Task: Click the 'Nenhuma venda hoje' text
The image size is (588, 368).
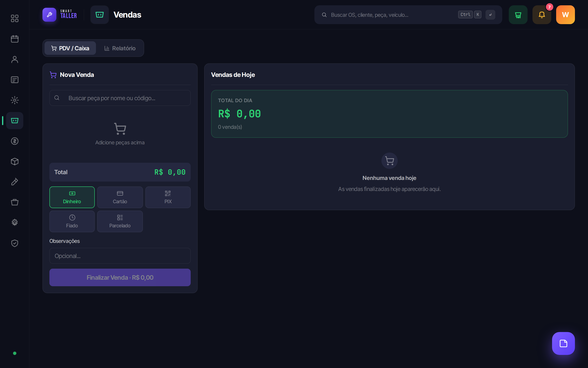Action: [x=390, y=178]
